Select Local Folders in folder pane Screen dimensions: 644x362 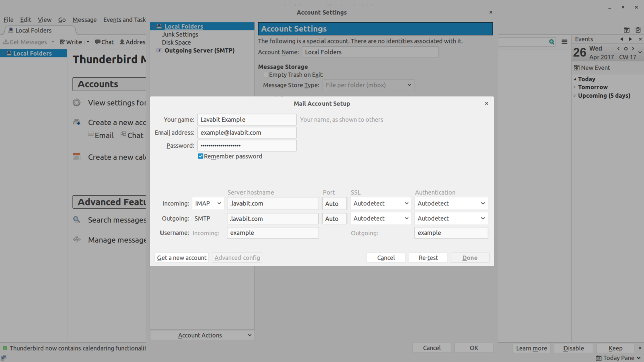[x=33, y=53]
